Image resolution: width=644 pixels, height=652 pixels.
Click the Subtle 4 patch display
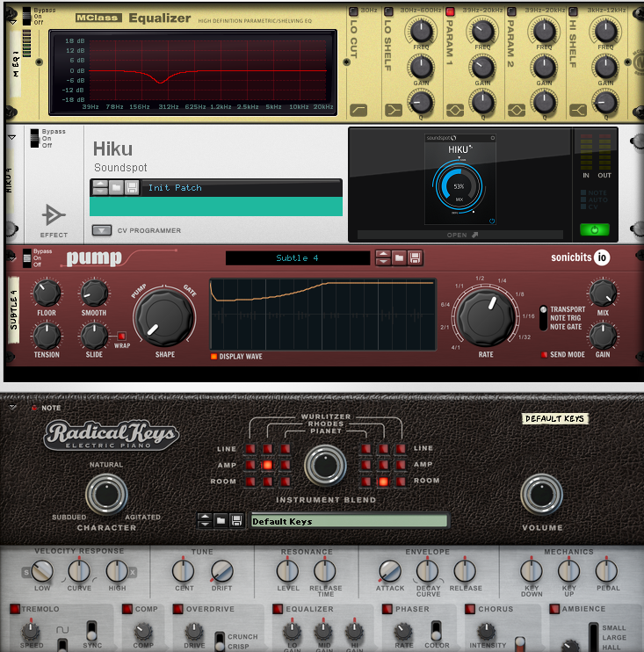298,257
